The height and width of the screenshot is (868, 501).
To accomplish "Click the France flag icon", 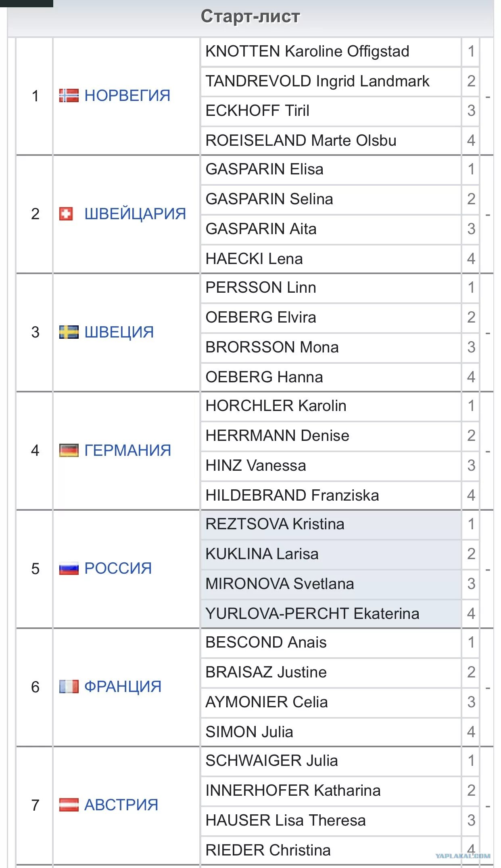I will (x=69, y=687).
